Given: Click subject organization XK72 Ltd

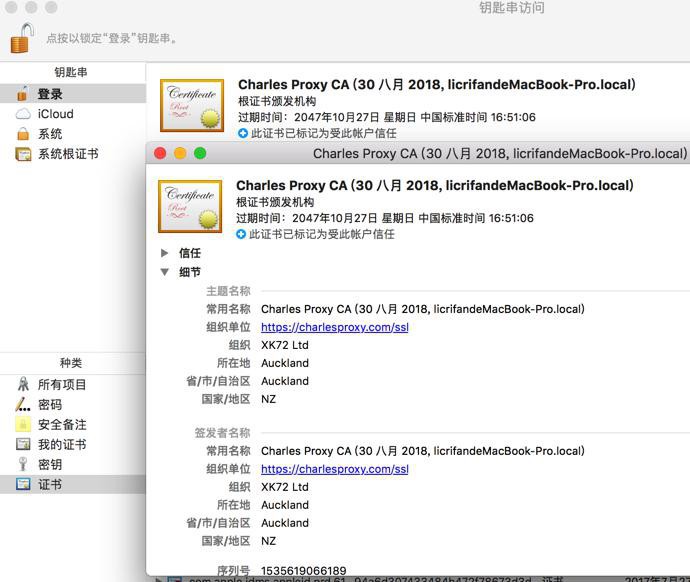Looking at the screenshot, I should coord(285,345).
